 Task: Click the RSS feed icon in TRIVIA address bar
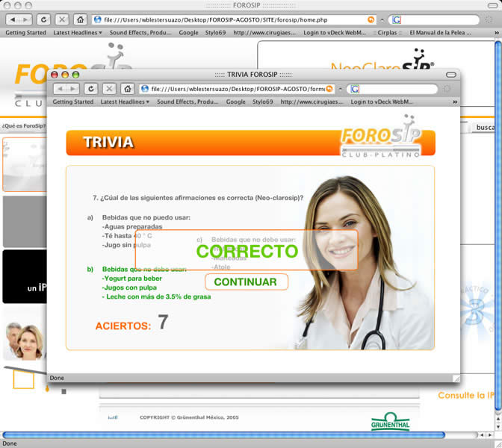[x=329, y=89]
